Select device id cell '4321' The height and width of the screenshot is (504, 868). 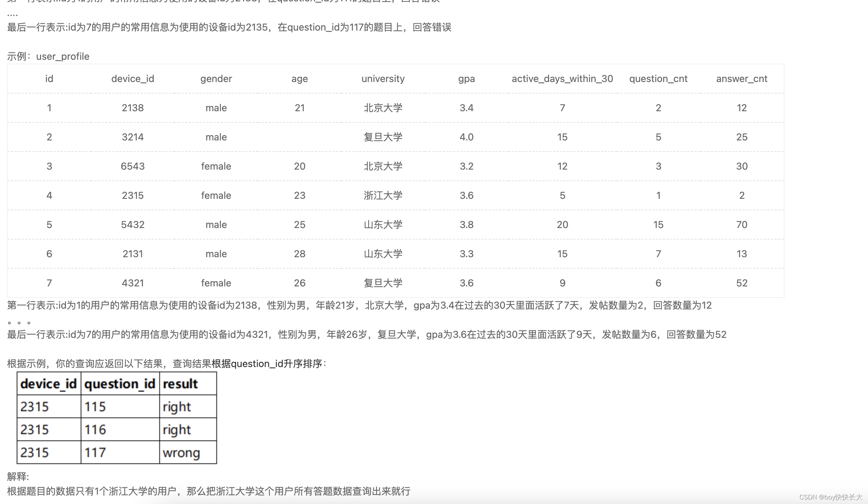(132, 283)
